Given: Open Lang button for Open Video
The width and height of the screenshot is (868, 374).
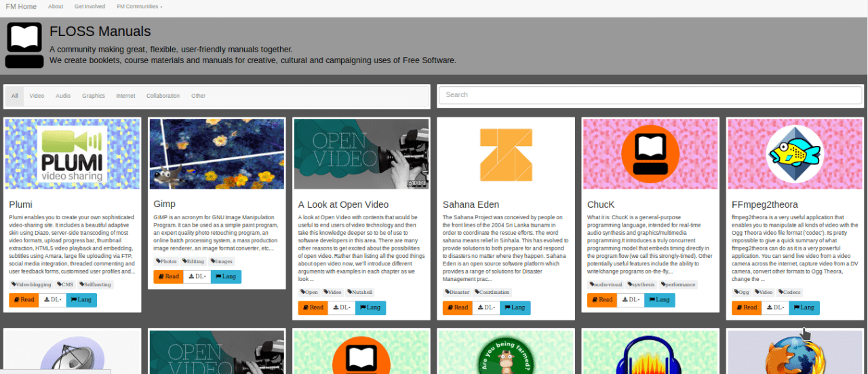Looking at the screenshot, I should (370, 307).
